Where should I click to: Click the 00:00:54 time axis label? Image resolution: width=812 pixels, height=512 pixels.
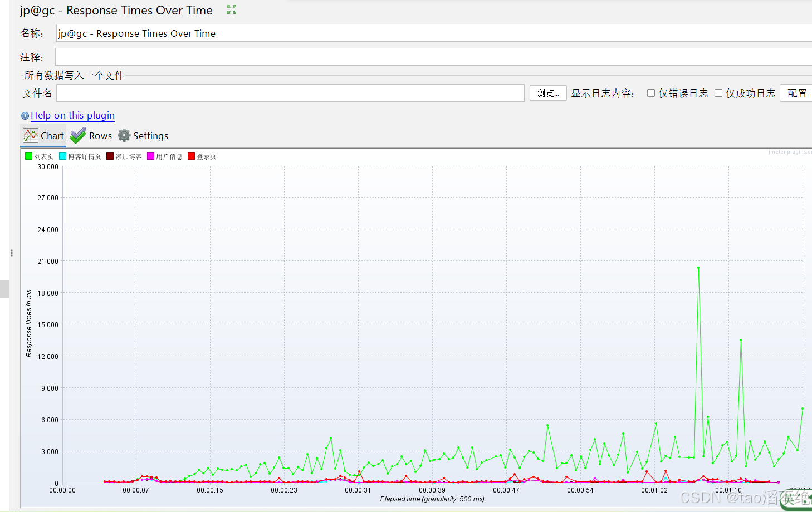[x=580, y=490]
